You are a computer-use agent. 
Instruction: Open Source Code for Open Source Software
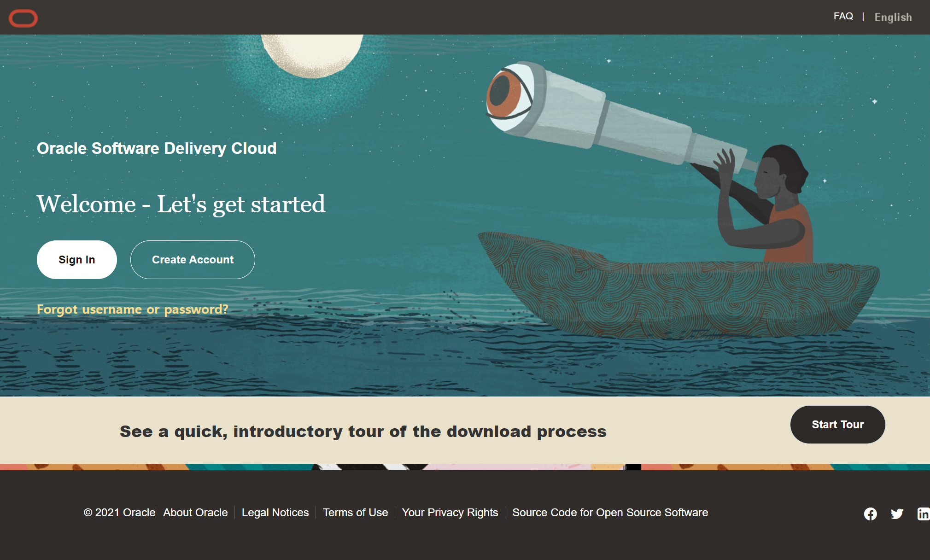pos(610,513)
